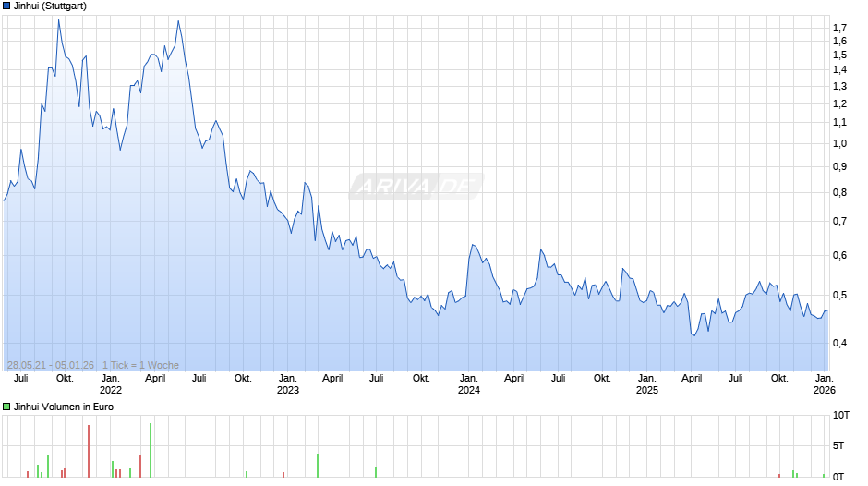This screenshot has height=486, width=868.
Task: Click the 1,5 price axis label
Action: point(839,55)
